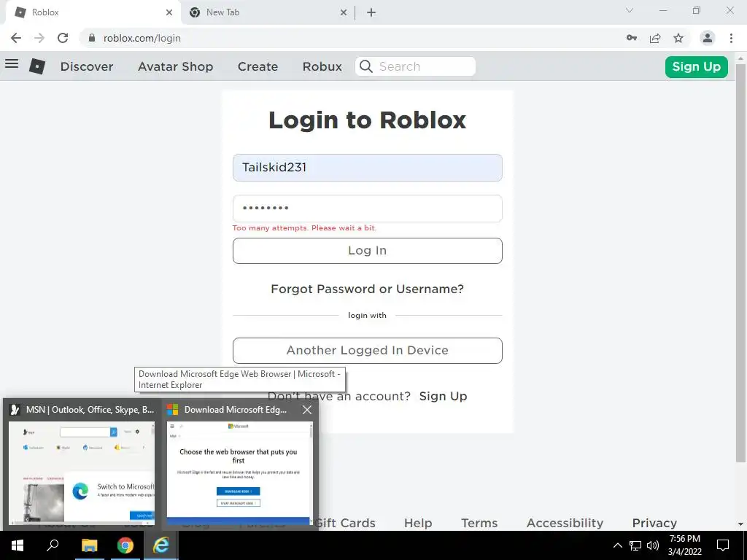The image size is (747, 560).
Task: Open the Discover menu item
Action: [87, 66]
